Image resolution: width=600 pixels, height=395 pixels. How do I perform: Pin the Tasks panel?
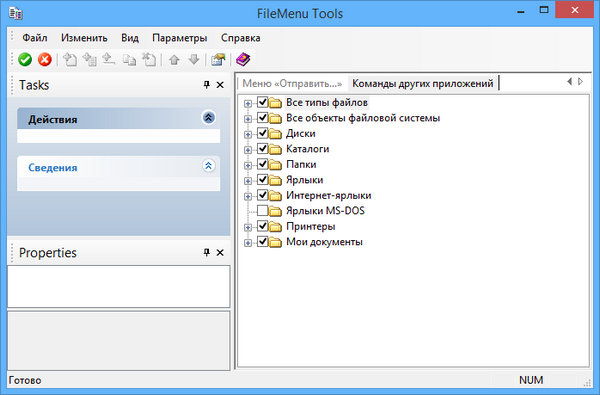207,85
